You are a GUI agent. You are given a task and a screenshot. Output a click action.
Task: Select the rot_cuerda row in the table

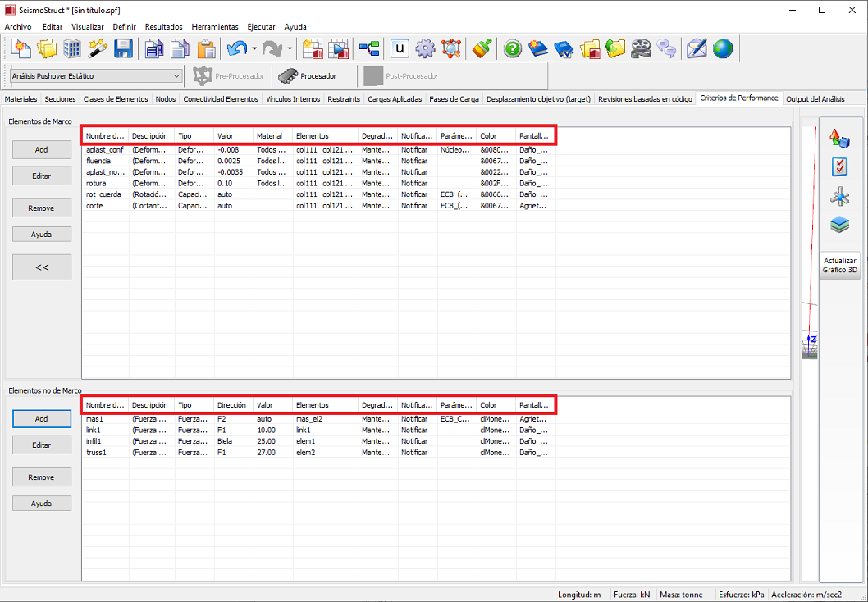click(104, 194)
